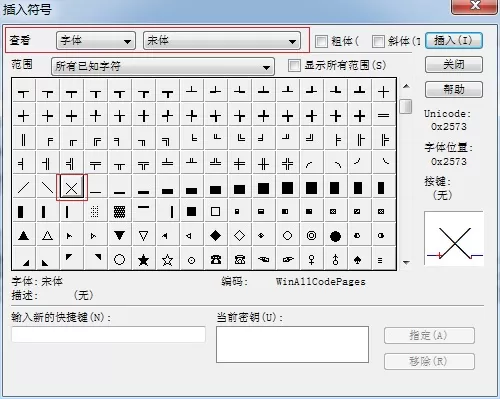Pick the solid black up-pointing triangle
Viewport: 500px width, 399px height.
coord(24,236)
